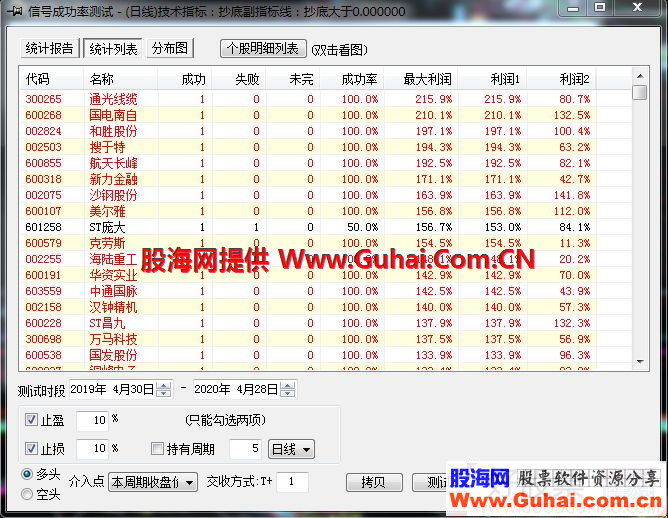Open 介入点 本周期收盘价 dropdown

[x=153, y=482]
